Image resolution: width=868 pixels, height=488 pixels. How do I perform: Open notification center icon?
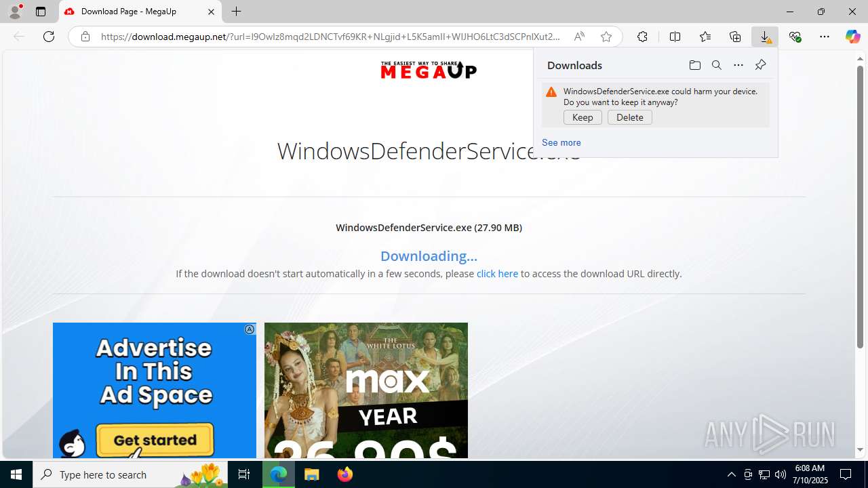coord(846,474)
